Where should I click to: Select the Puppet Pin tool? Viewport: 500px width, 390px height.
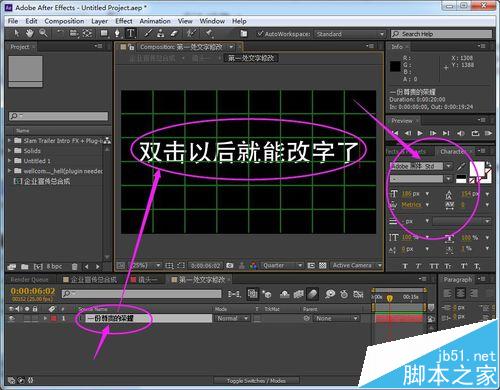pos(209,33)
